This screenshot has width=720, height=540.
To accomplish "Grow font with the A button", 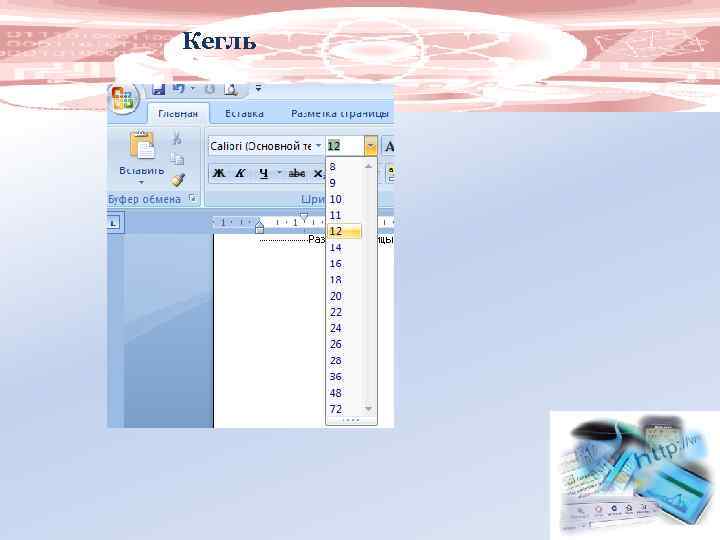I will [389, 146].
